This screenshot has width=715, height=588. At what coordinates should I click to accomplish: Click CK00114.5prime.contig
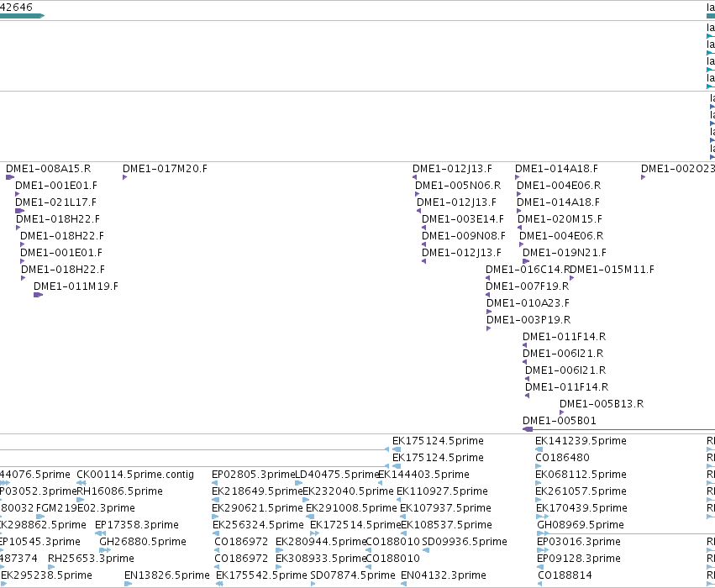[x=135, y=475]
